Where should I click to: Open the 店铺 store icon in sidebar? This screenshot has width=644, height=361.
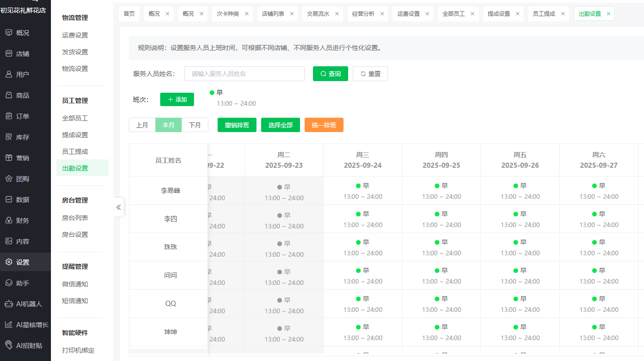pos(9,53)
